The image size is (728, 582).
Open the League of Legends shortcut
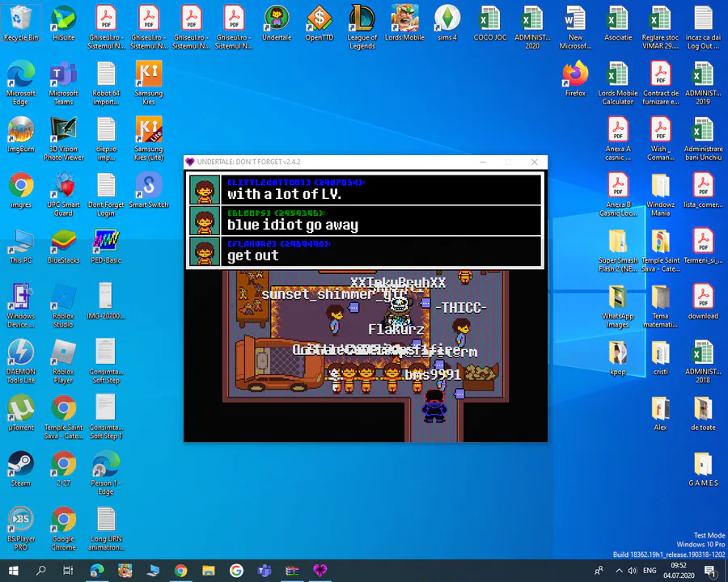pos(362,27)
